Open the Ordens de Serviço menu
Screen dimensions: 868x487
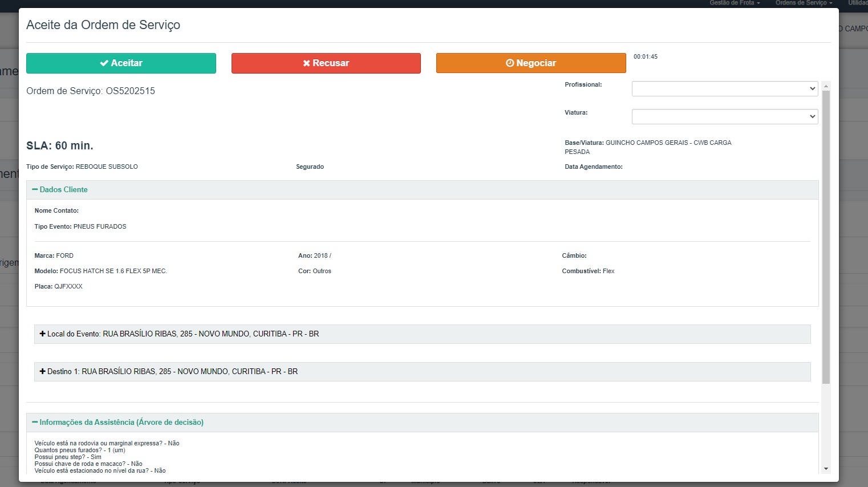click(804, 3)
